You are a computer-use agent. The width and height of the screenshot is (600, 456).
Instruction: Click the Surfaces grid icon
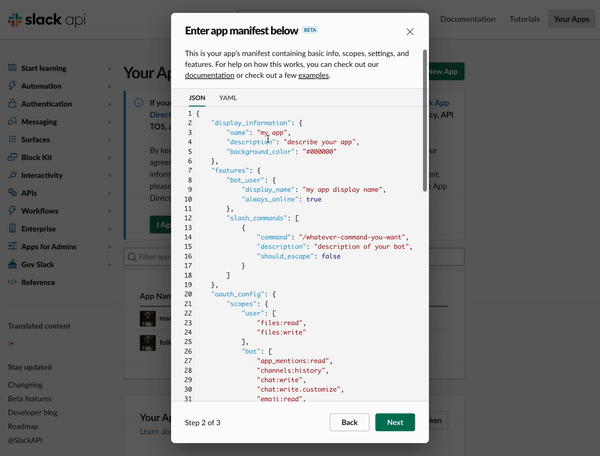click(x=12, y=140)
